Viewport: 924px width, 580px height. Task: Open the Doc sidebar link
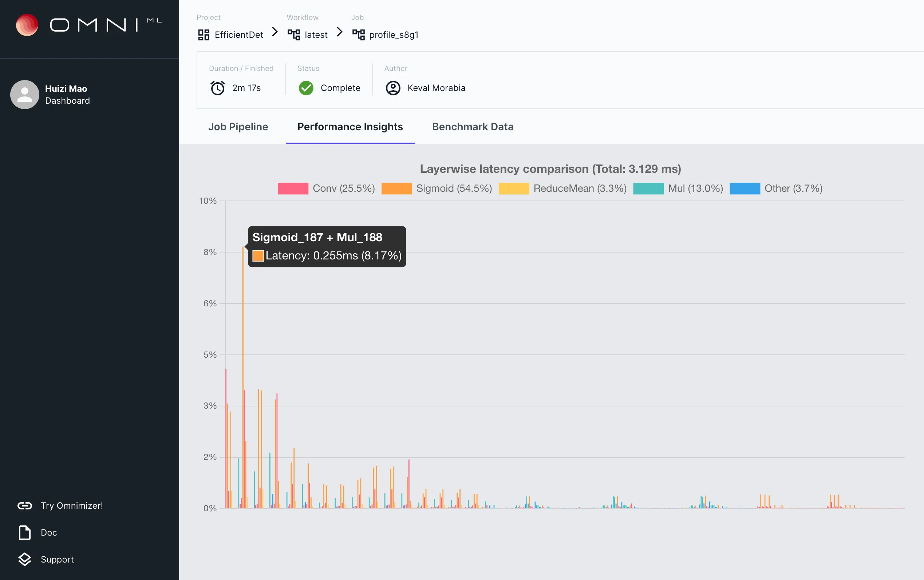coord(49,532)
